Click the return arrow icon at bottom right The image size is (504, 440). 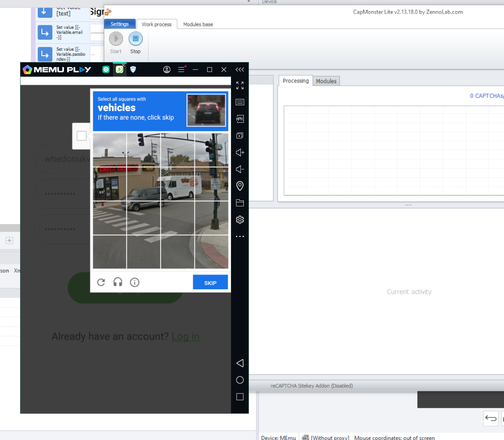(491, 418)
